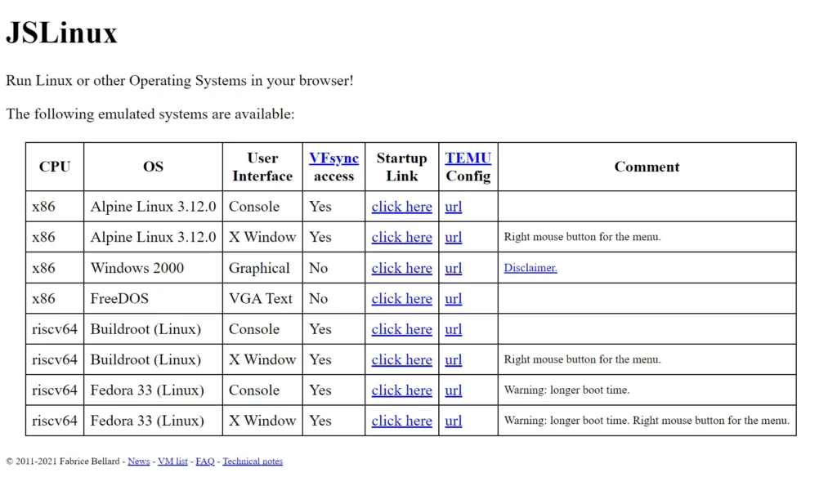Click 'Fedora 33 (Linux)' in the X Window row
The height and width of the screenshot is (504, 837).
click(x=147, y=420)
